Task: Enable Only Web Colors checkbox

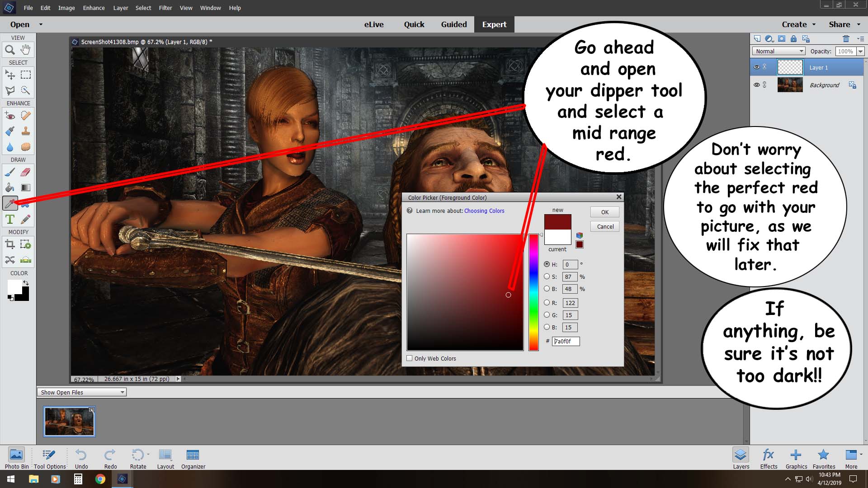Action: [x=410, y=358]
